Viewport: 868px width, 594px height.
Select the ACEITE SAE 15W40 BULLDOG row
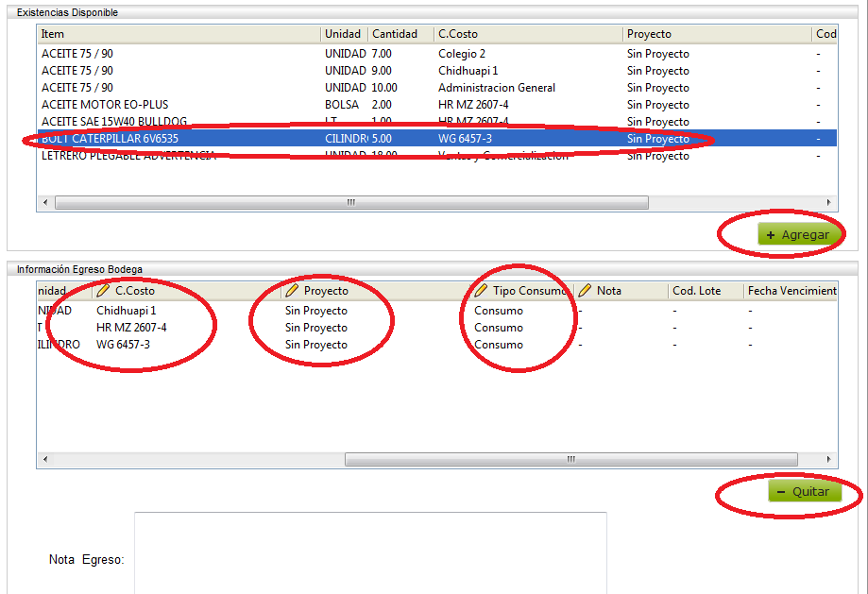point(436,122)
